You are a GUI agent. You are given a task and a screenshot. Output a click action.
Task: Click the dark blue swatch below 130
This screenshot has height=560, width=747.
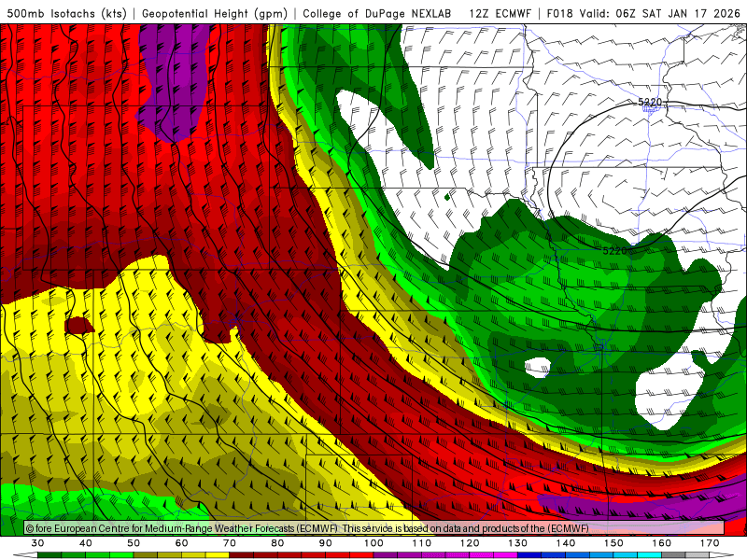529,554
